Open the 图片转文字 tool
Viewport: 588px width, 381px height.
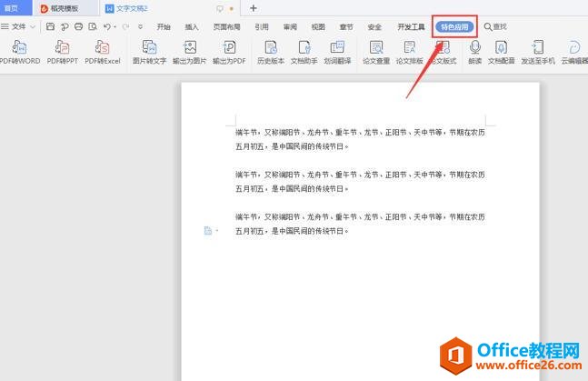(149, 47)
